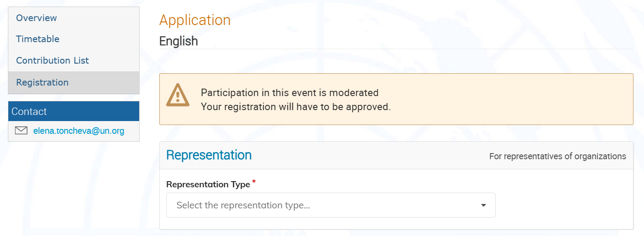Image resolution: width=644 pixels, height=236 pixels.
Task: Click 'Your registration will have to be approved' message
Action: coord(296,107)
